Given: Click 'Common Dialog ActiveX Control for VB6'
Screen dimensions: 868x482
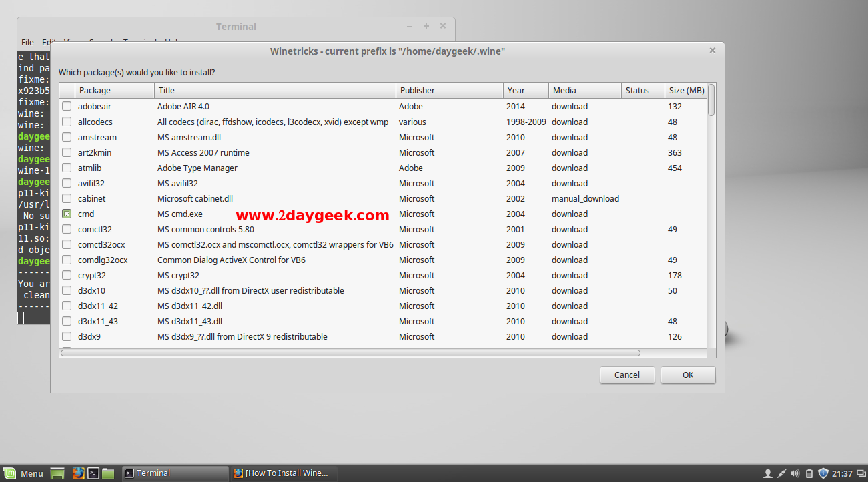Looking at the screenshot, I should click(232, 260).
